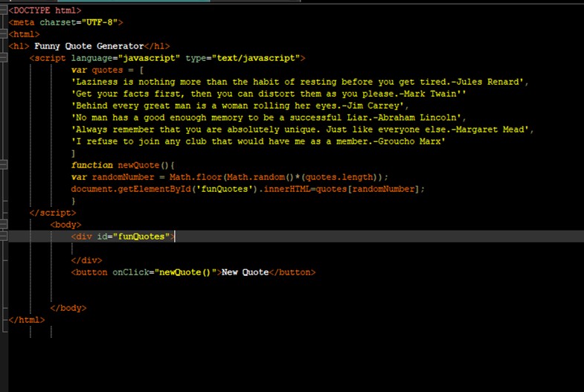Click the language="javascript" attribute

point(126,58)
